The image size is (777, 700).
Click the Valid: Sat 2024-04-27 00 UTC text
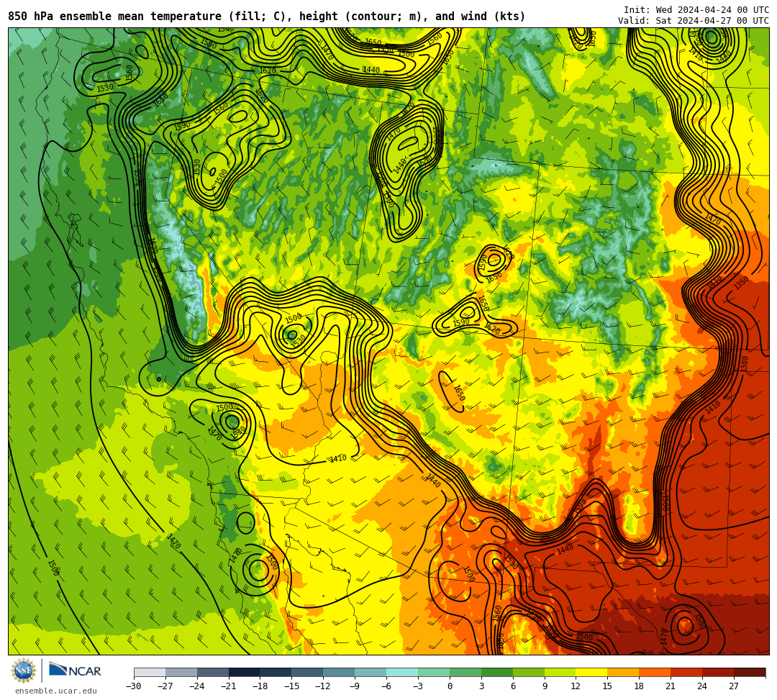pos(694,21)
